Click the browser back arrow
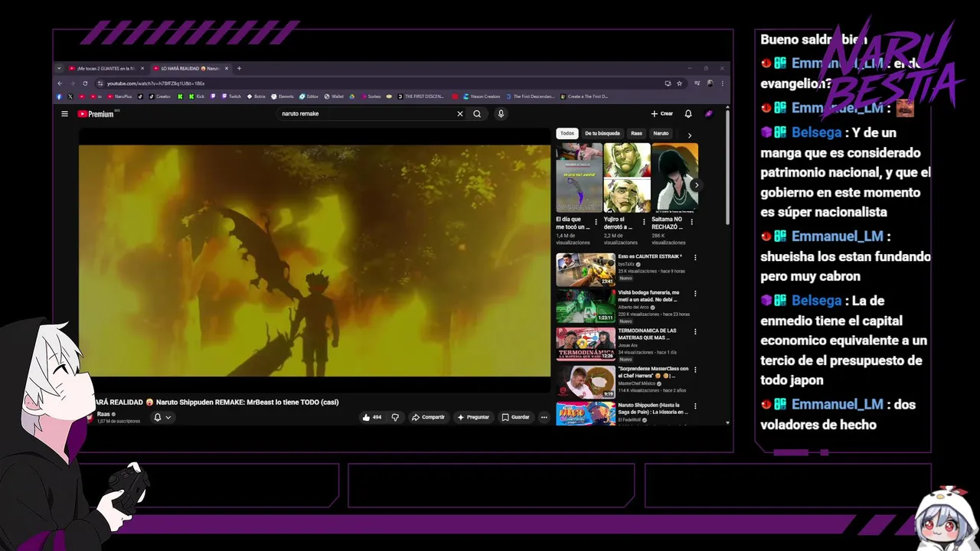Image resolution: width=980 pixels, height=551 pixels. 60,83
